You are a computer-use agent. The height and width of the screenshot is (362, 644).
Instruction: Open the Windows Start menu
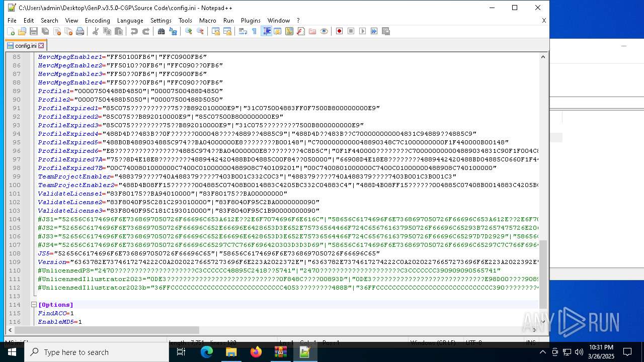click(12, 352)
